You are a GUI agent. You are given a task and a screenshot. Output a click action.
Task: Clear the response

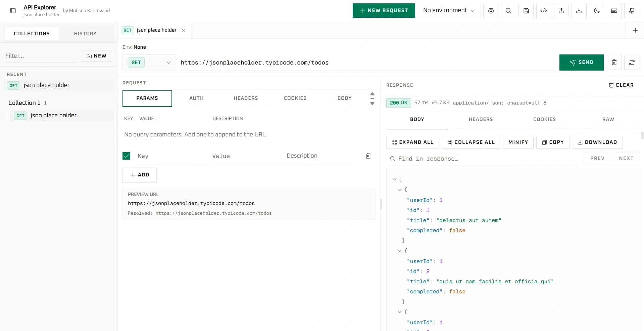point(621,85)
